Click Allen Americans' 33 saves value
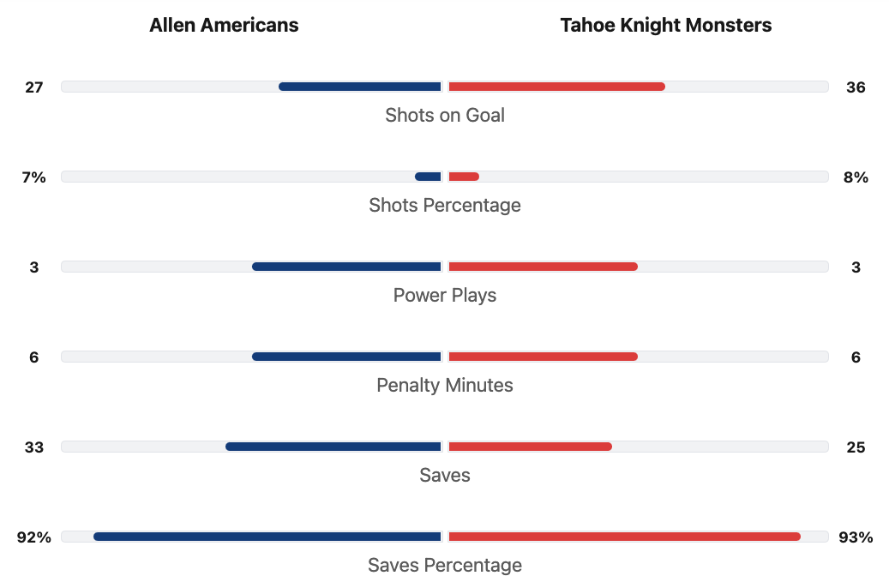The width and height of the screenshot is (889, 588). [x=34, y=447]
